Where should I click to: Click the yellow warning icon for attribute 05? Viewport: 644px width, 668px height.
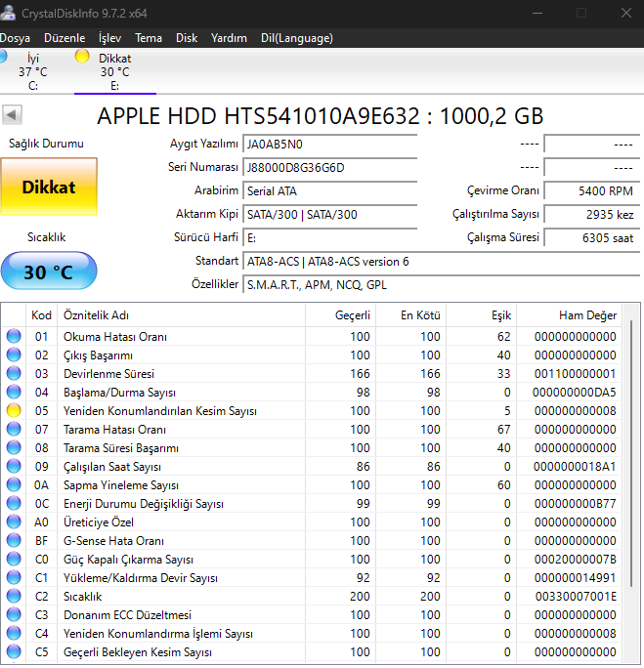coord(14,410)
